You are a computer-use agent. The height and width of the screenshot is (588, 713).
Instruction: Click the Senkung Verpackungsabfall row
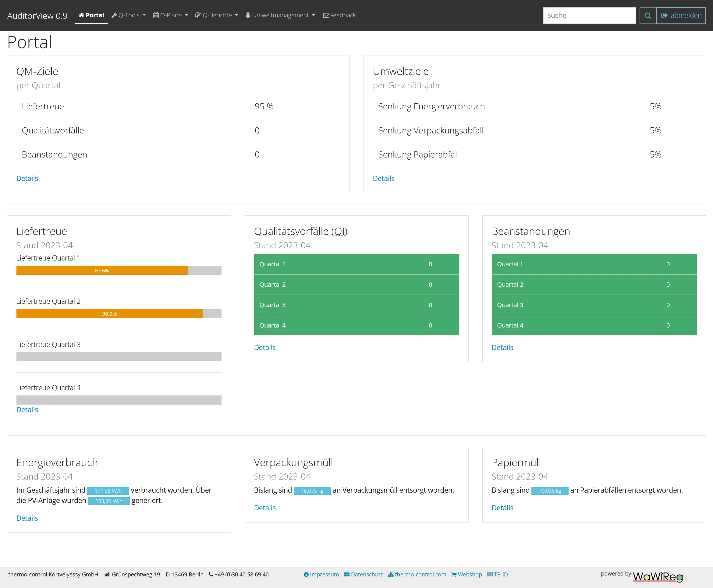tap(534, 130)
